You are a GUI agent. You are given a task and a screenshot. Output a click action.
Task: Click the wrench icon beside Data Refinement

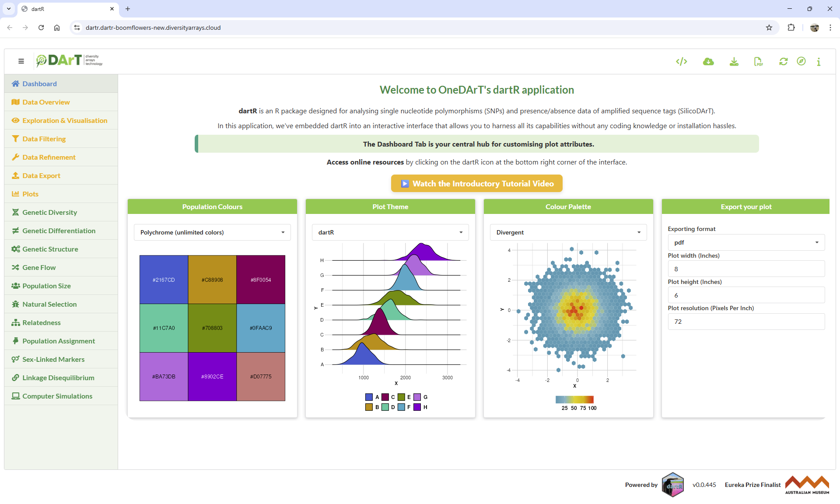point(15,157)
